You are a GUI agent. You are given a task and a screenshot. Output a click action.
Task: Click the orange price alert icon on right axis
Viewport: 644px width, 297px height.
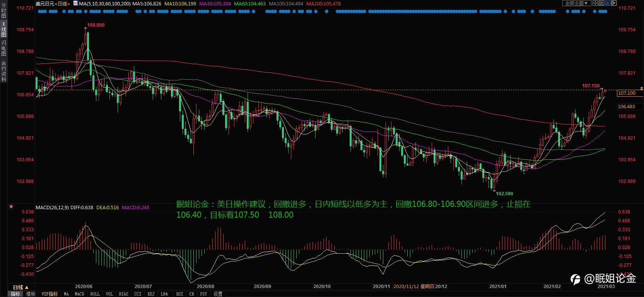click(x=642, y=89)
